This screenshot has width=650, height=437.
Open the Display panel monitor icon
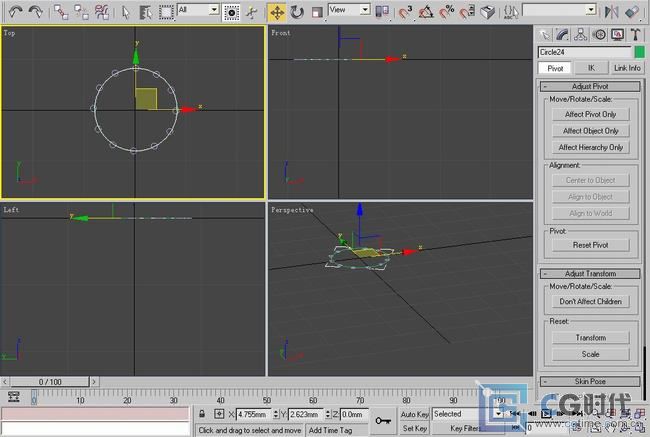618,33
